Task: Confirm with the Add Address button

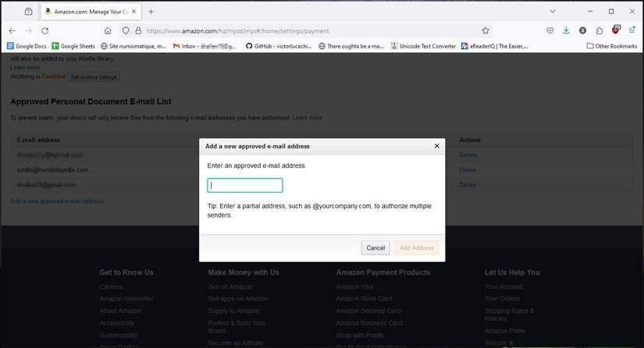Action: pos(417,248)
